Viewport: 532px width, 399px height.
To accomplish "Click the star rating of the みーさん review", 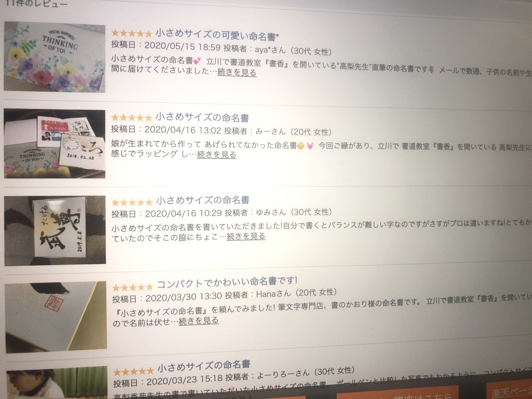I will click(x=131, y=118).
